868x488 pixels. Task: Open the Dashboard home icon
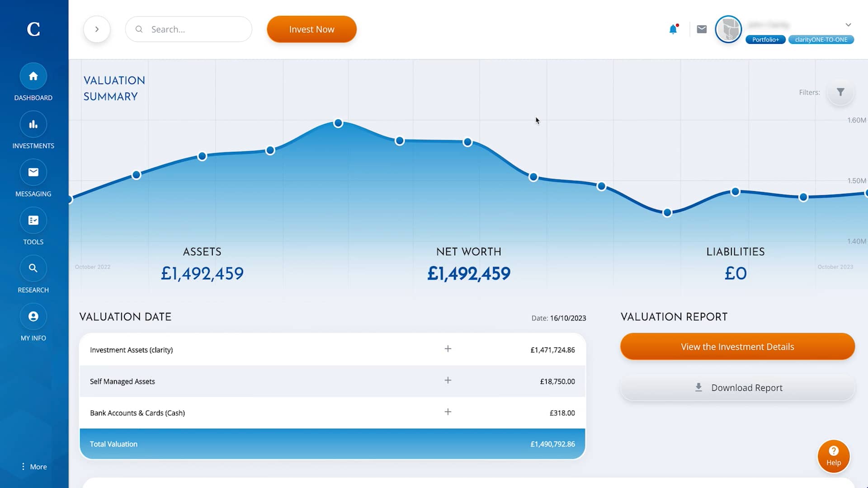click(x=33, y=76)
